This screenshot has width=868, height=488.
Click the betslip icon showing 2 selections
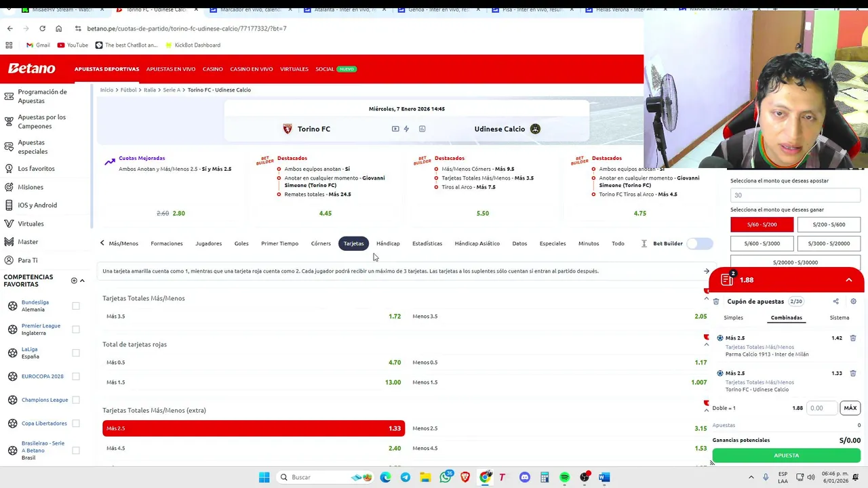point(728,279)
